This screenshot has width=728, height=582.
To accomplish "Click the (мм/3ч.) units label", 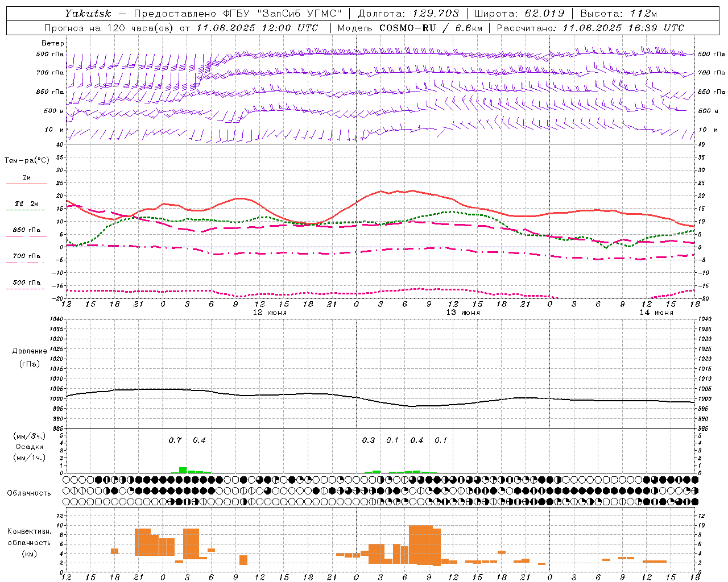I will click(30, 436).
